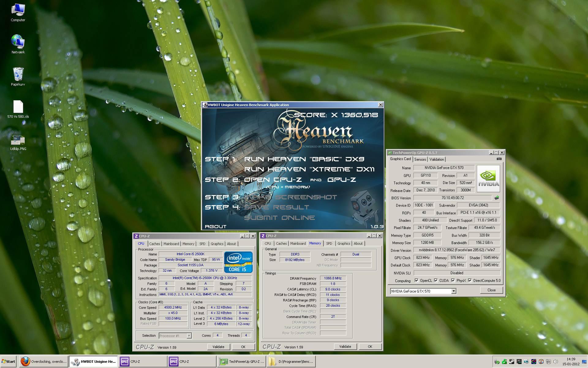This screenshot has height=368, width=588.
Task: Click the camera with gear tray icon
Action: coord(526,362)
